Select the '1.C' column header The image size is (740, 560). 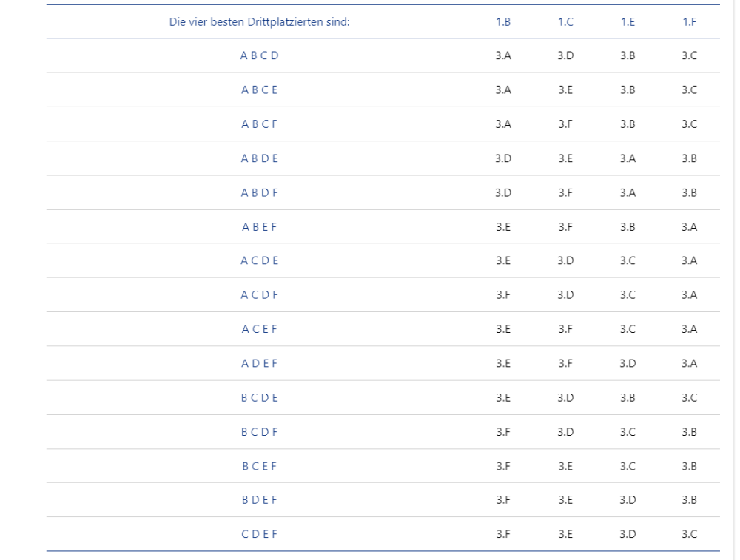click(x=565, y=21)
